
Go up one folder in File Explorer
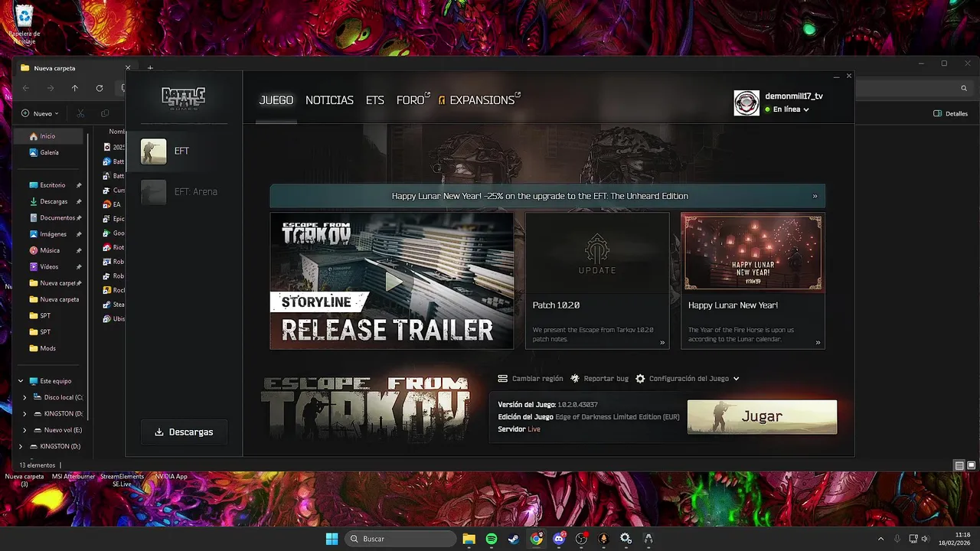[75, 88]
